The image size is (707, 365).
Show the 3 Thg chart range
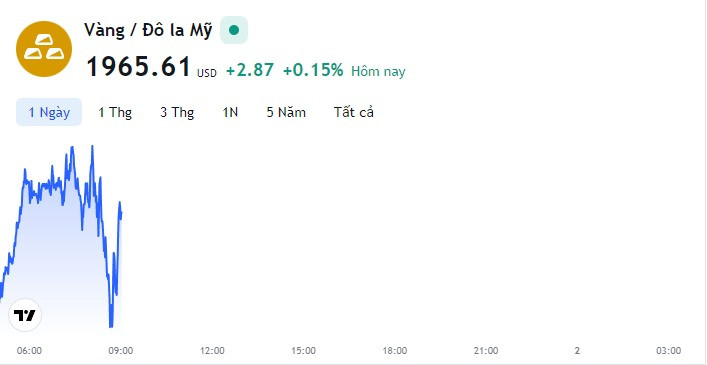tap(177, 112)
